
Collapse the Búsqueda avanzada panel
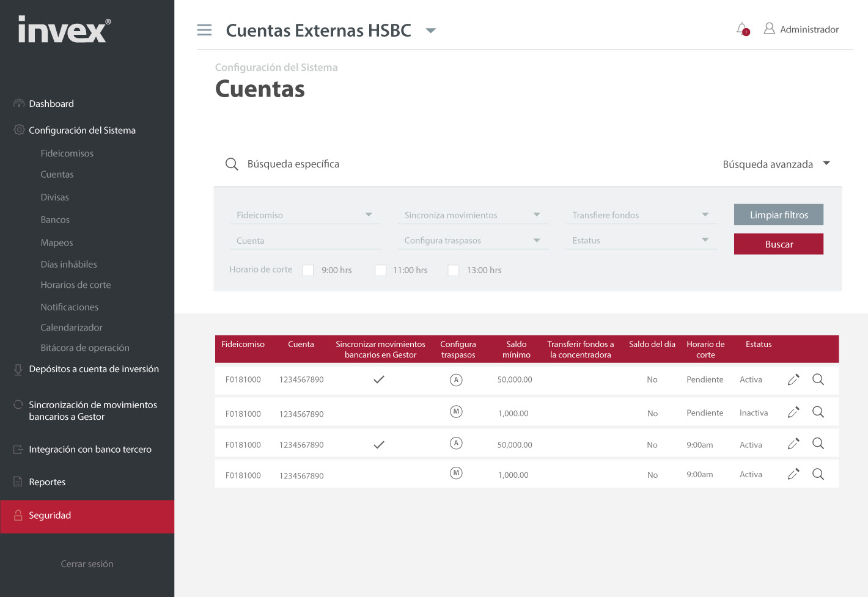click(x=826, y=164)
